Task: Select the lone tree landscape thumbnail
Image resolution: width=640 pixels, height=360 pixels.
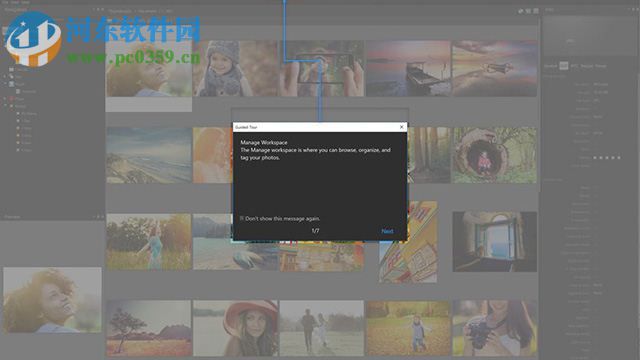Action: (x=149, y=328)
